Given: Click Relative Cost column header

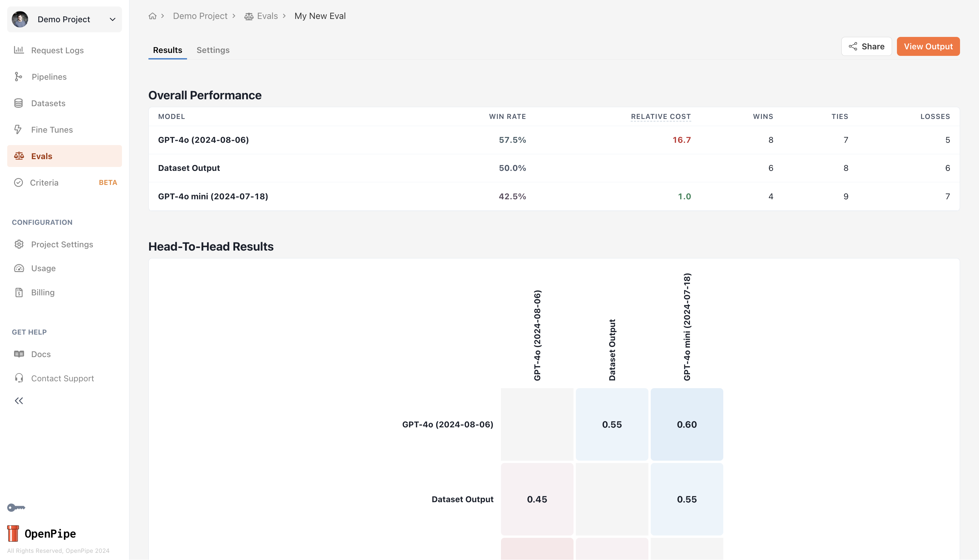Looking at the screenshot, I should (x=661, y=117).
